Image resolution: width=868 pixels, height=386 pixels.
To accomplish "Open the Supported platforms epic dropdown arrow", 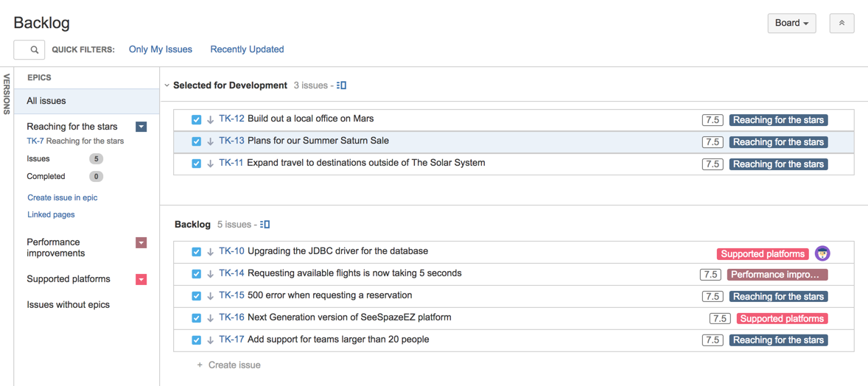I will [141, 280].
